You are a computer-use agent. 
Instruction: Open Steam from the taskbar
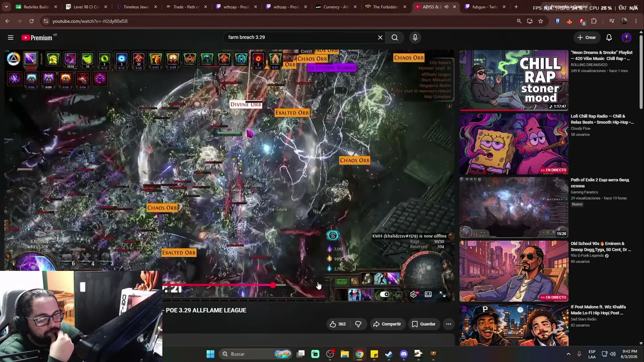(x=389, y=354)
